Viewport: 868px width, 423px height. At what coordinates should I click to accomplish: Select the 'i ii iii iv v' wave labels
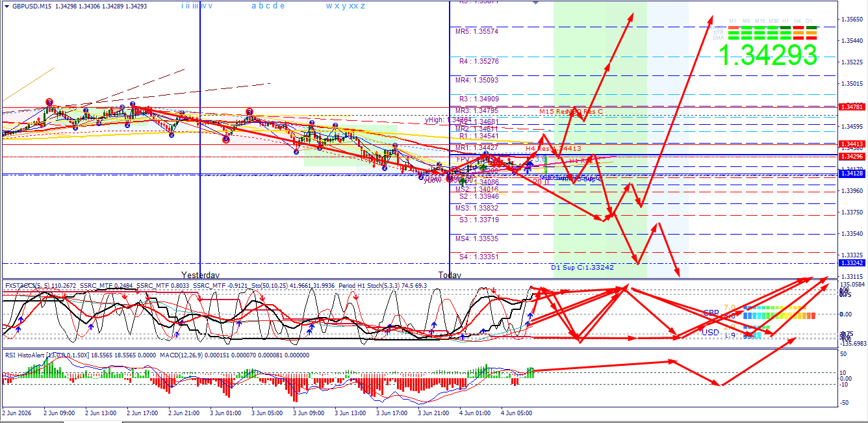[x=196, y=6]
